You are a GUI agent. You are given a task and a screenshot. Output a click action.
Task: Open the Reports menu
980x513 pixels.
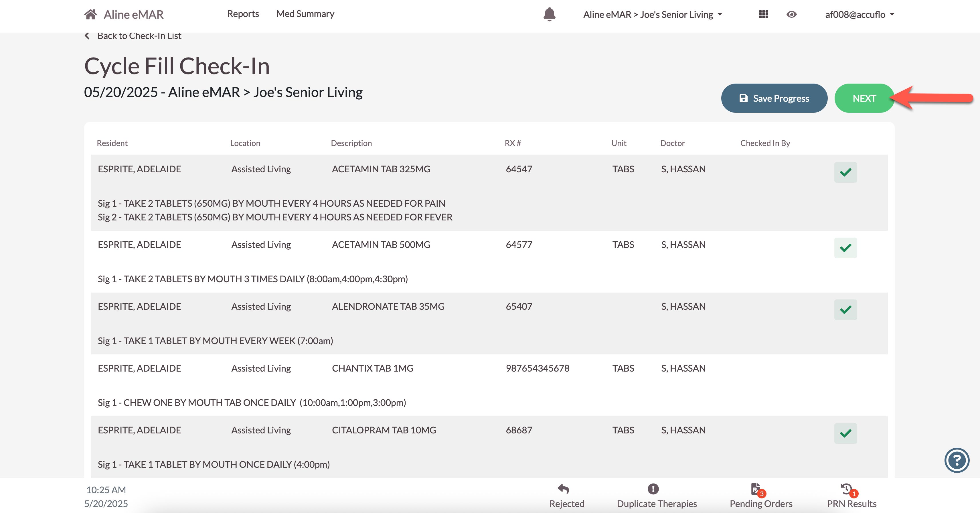(243, 14)
